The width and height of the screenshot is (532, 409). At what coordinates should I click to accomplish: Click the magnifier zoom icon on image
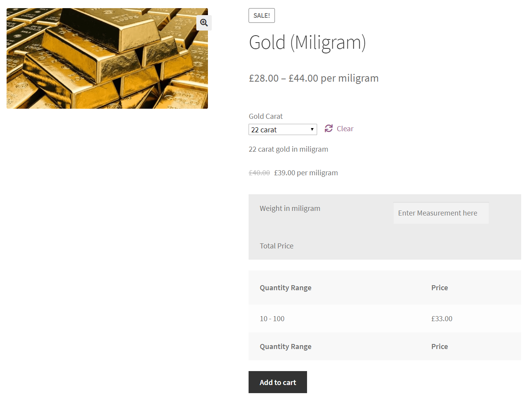(x=204, y=23)
